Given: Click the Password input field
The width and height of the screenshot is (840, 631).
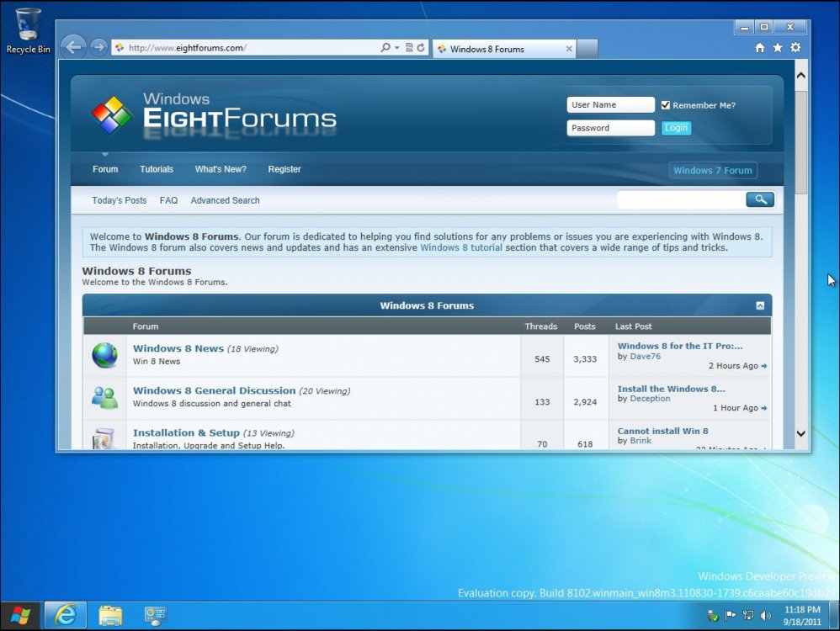Looking at the screenshot, I should [x=610, y=128].
